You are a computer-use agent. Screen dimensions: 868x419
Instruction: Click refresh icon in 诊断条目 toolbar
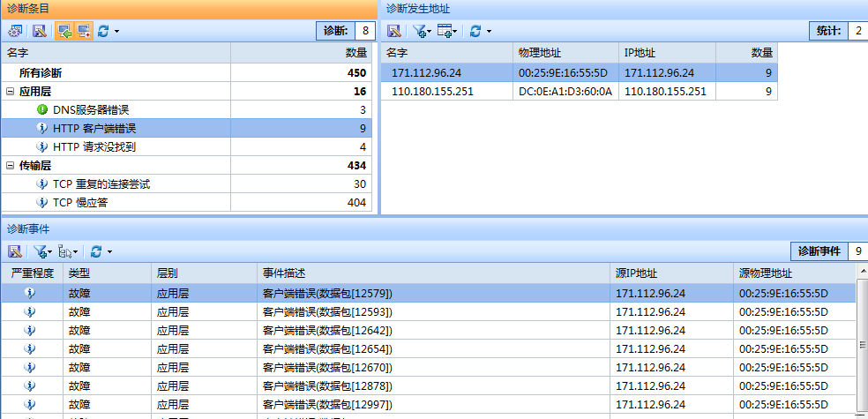pyautogui.click(x=103, y=31)
